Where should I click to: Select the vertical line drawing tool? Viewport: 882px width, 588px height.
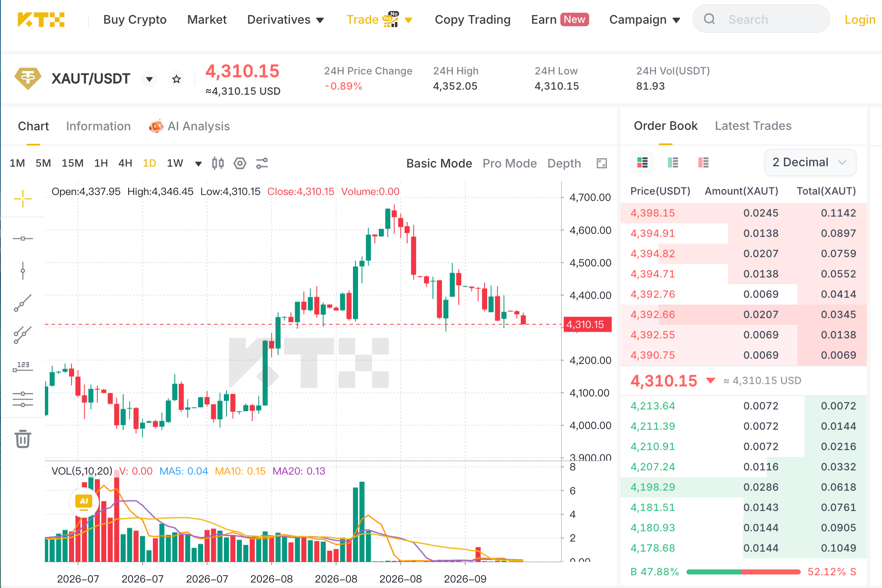(23, 271)
